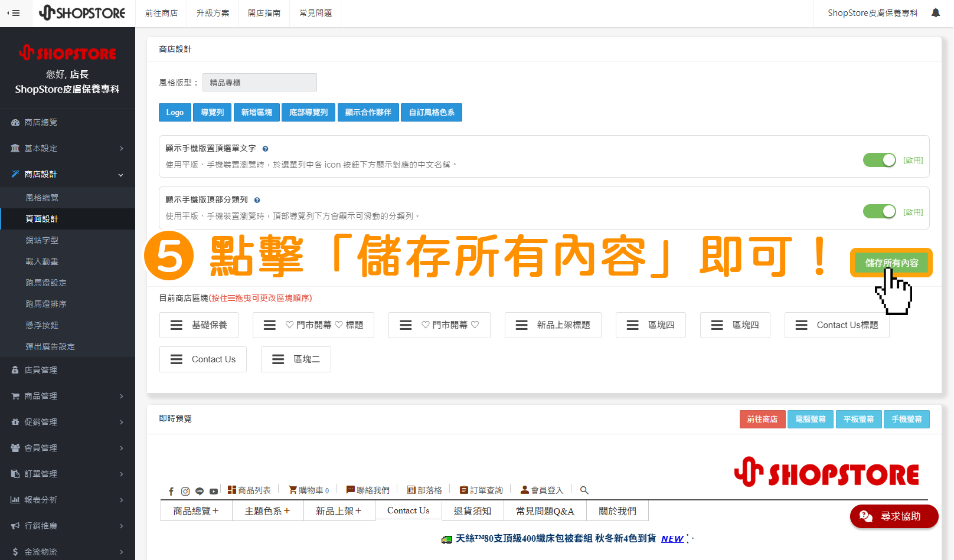Viewport: 954px width, 560px height.
Task: Click the SHOPSTORE logo in the top bar
Action: pos(82,13)
